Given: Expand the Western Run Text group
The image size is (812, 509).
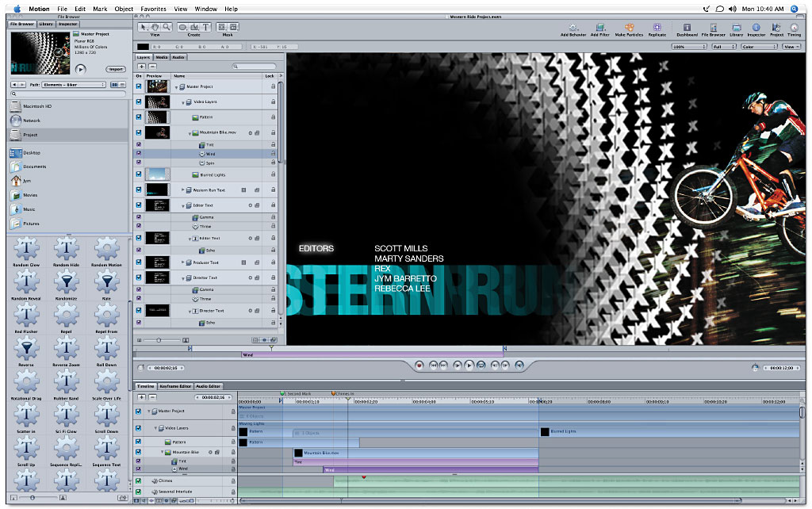Looking at the screenshot, I should point(183,190).
